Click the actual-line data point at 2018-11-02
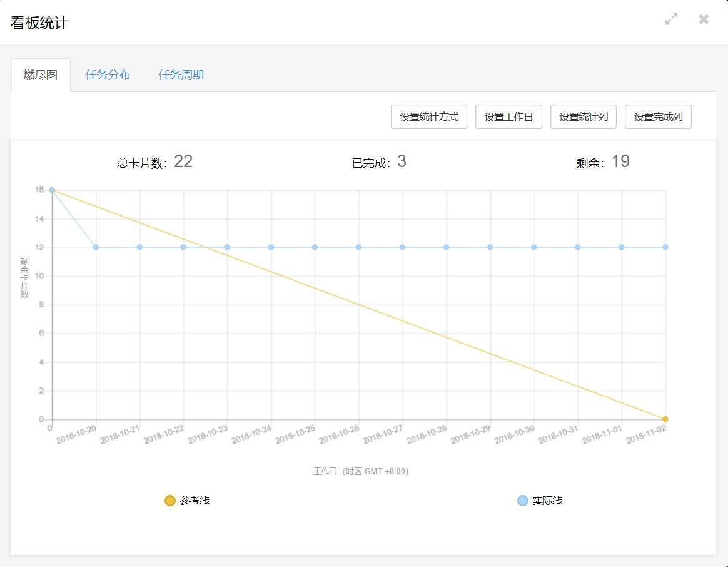 click(x=665, y=247)
